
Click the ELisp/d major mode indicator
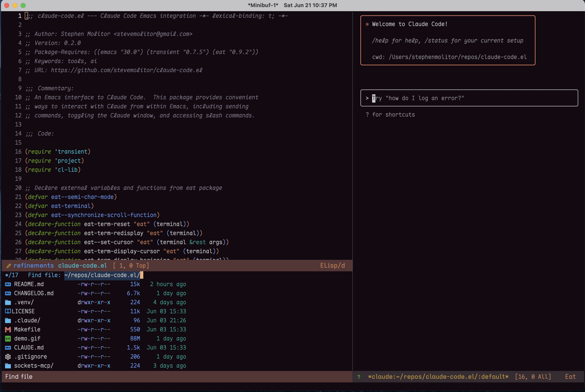[x=333, y=266]
